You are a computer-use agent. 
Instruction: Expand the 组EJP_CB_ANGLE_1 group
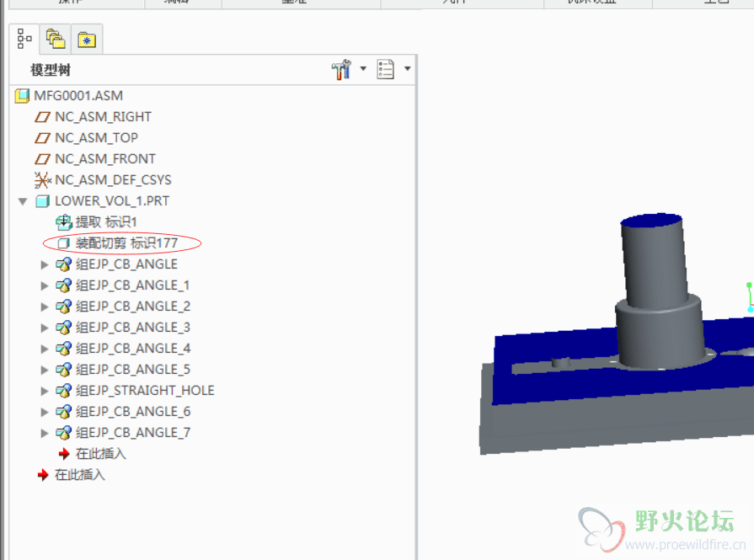[45, 285]
